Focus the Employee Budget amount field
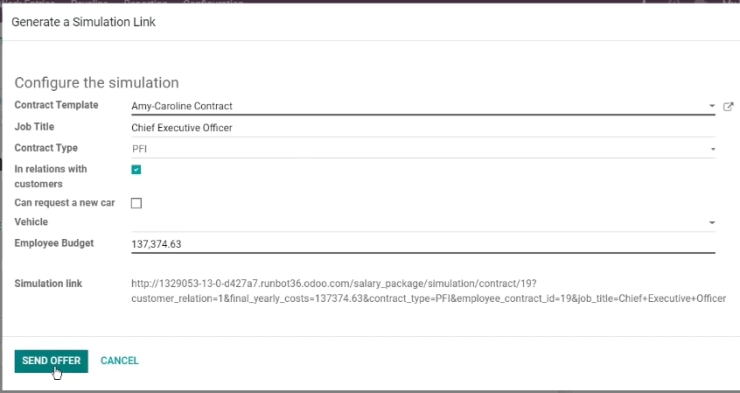 [423, 244]
